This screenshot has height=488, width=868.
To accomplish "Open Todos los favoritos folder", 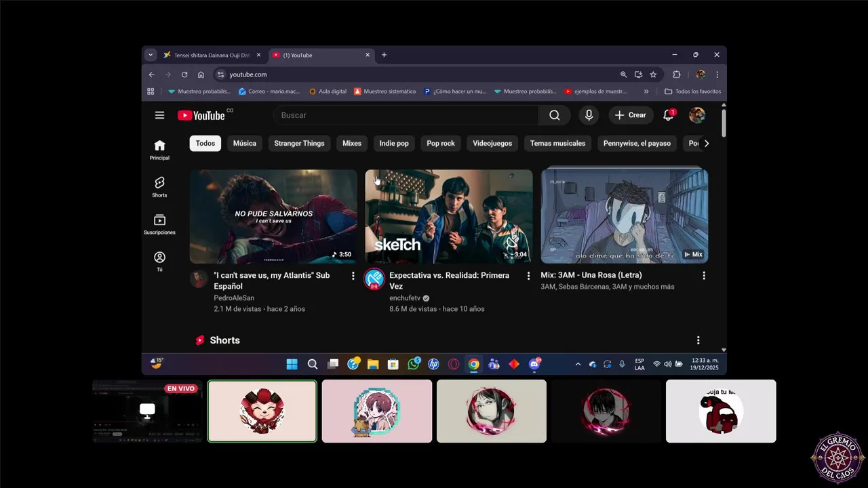I will pos(692,91).
